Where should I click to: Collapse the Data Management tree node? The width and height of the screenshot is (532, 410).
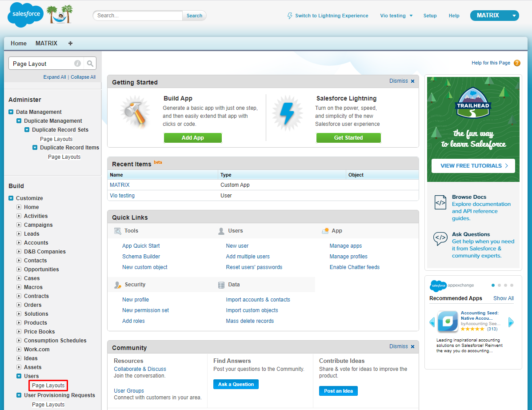coord(11,112)
